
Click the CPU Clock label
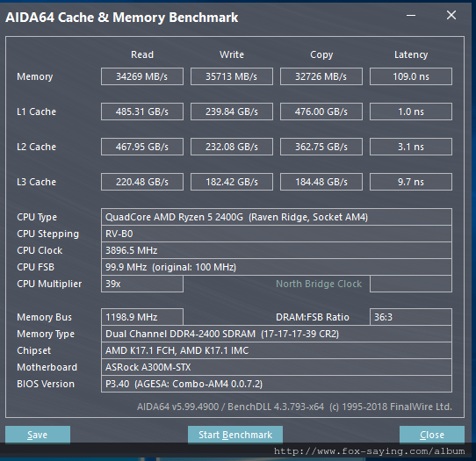(40, 250)
